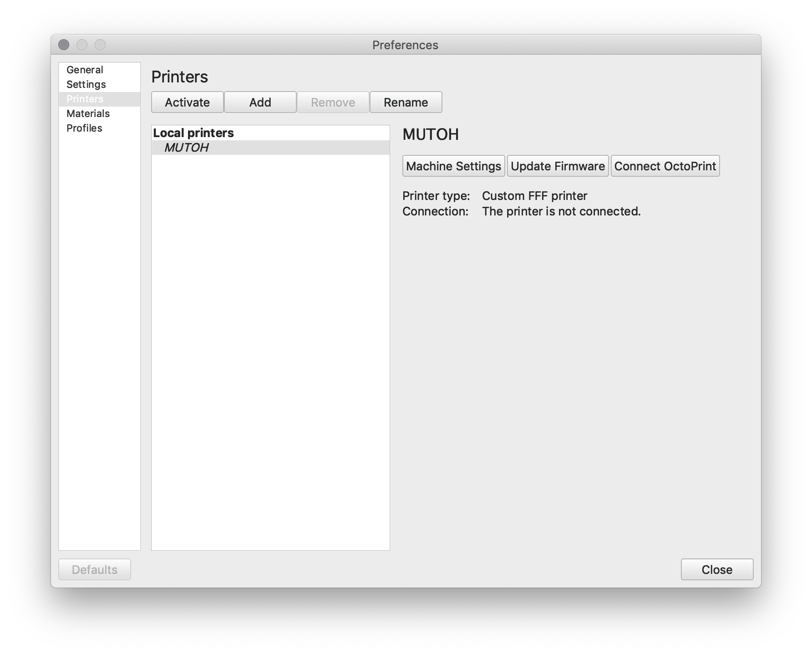Viewport: 812px width, 655px height.
Task: Rename the selected printer
Action: (406, 102)
